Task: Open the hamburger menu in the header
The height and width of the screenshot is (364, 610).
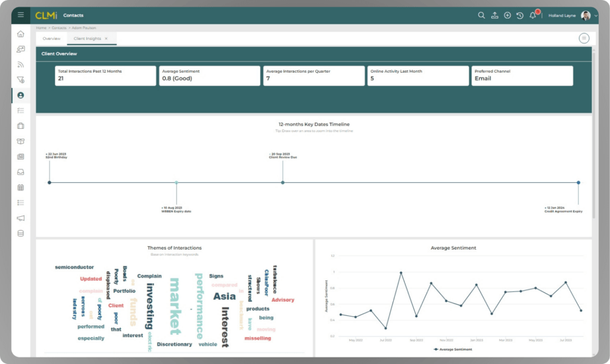Action: point(21,15)
